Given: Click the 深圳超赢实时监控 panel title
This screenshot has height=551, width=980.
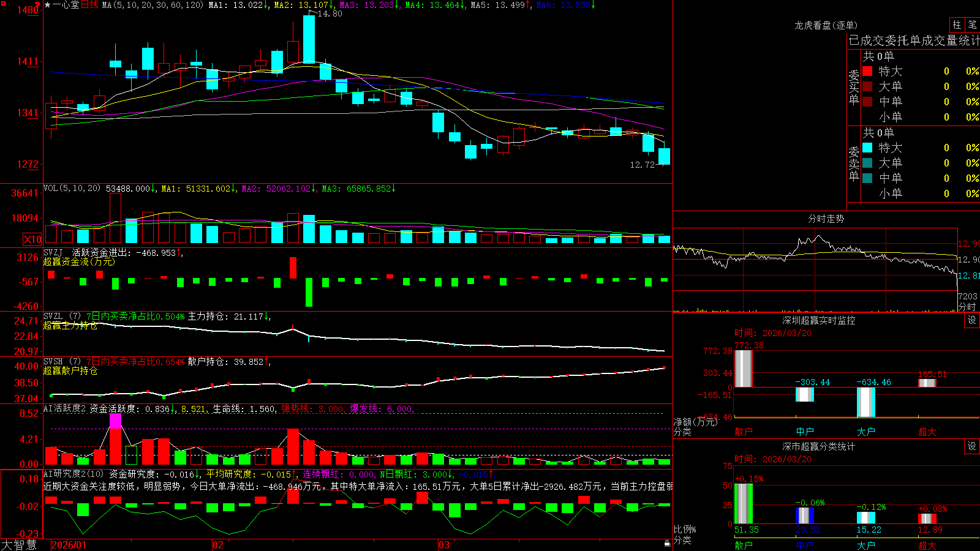Looking at the screenshot, I should 819,320.
